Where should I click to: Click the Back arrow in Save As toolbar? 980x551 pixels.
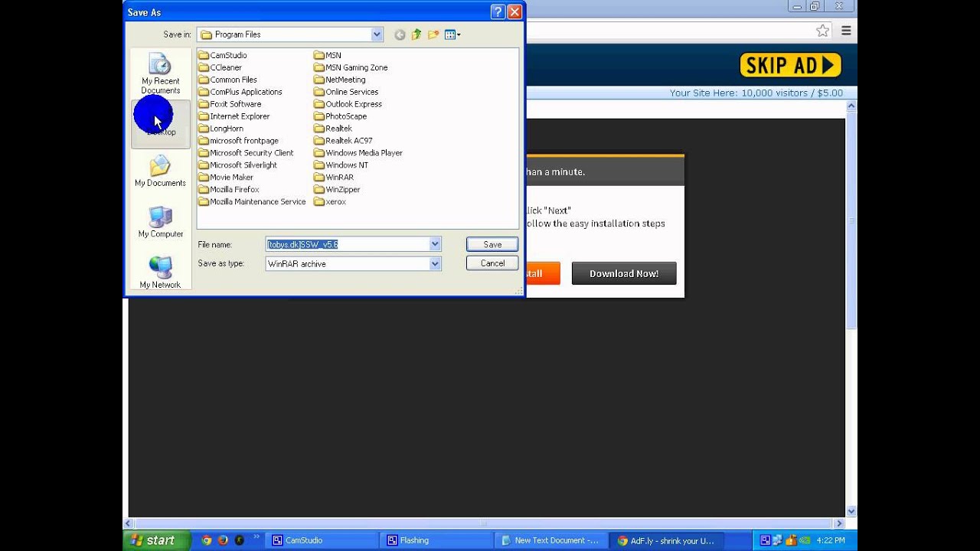coord(400,34)
